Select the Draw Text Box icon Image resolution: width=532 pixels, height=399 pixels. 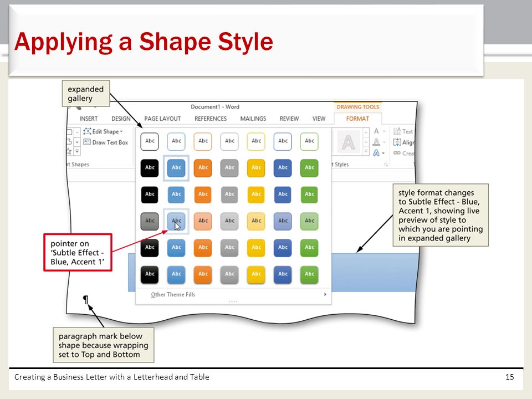pyautogui.click(x=87, y=142)
